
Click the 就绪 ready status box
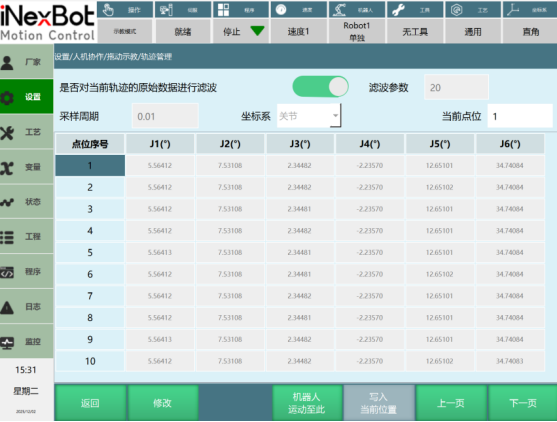183,32
